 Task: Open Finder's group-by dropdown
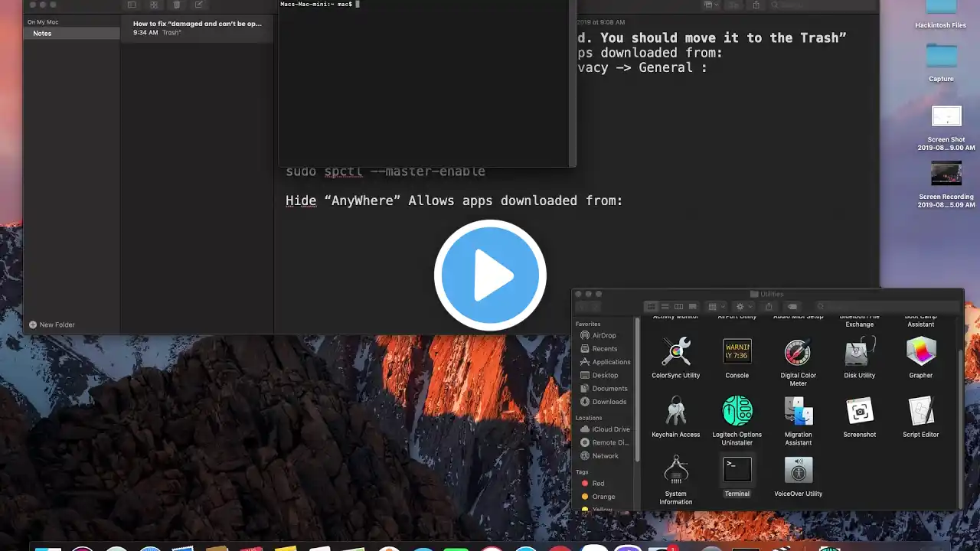coord(716,307)
